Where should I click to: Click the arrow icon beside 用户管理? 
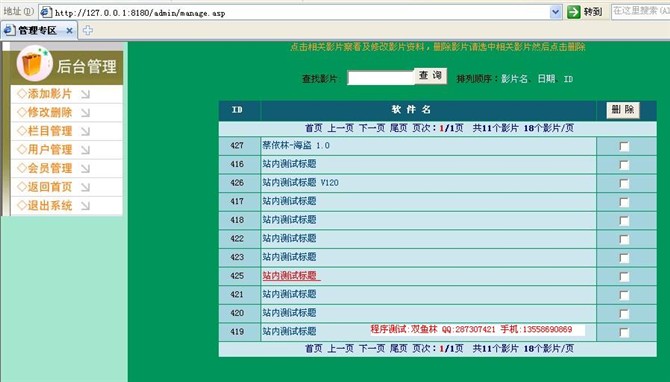85,150
